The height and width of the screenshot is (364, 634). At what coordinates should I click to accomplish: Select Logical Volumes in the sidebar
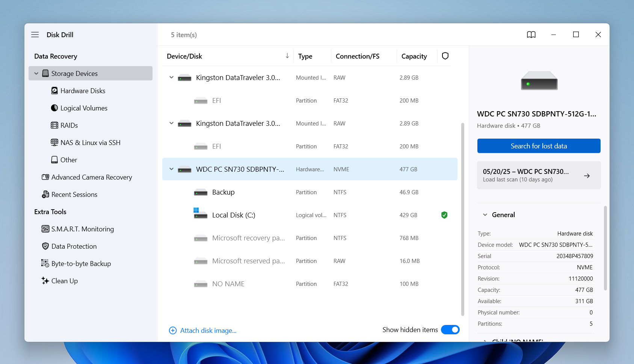[x=83, y=108]
